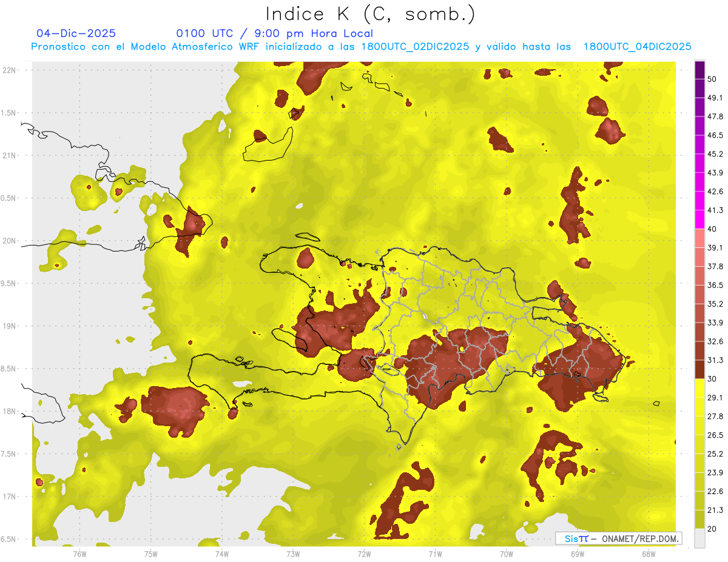Click the 'SisTT - ONAMET/REP.DOM.' credit box
Screen dimensions: 728x562
(x=618, y=538)
